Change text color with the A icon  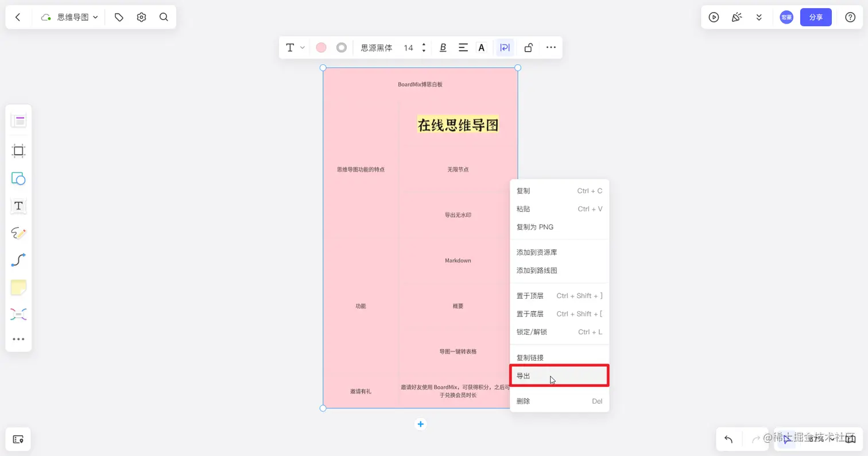point(482,48)
